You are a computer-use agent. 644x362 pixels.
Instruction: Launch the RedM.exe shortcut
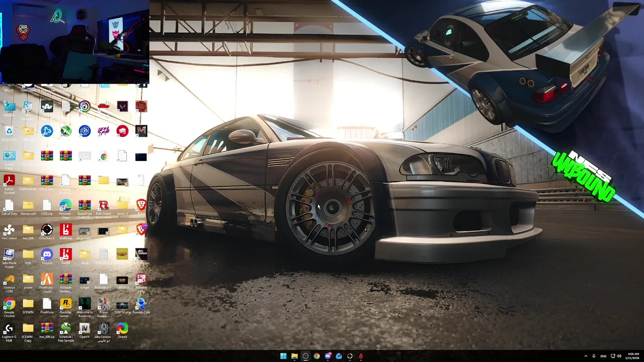[x=65, y=232]
